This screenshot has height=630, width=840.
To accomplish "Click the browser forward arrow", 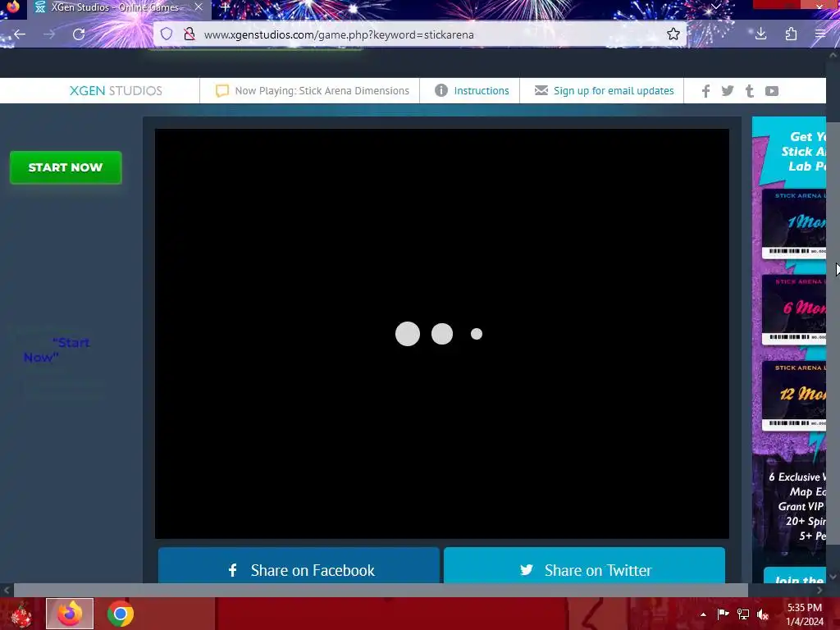I will tap(49, 34).
